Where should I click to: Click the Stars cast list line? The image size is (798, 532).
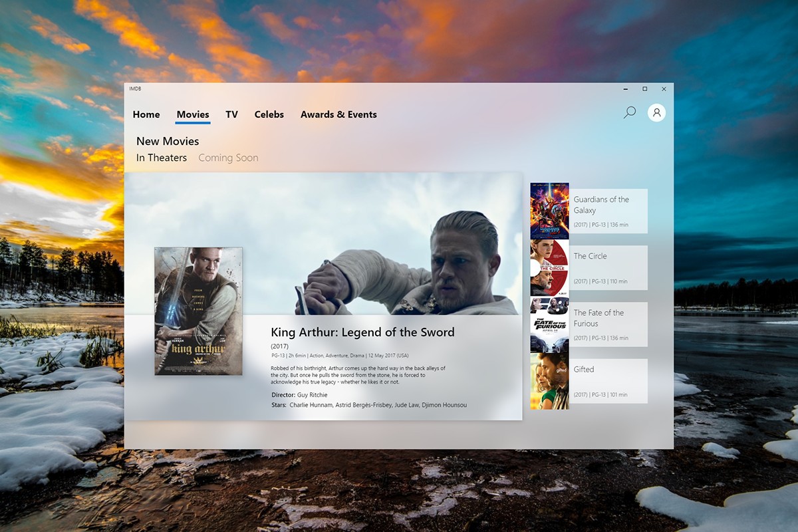tap(368, 405)
